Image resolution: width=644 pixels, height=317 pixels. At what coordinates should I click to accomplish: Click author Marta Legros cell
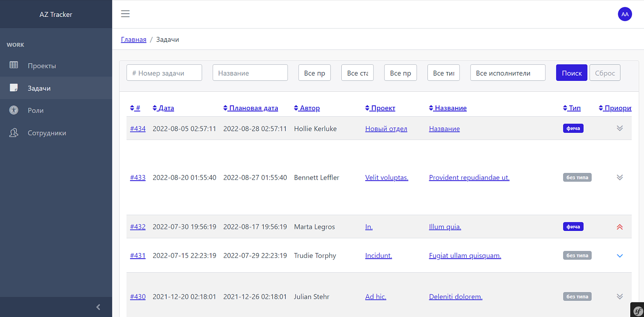pyautogui.click(x=314, y=227)
